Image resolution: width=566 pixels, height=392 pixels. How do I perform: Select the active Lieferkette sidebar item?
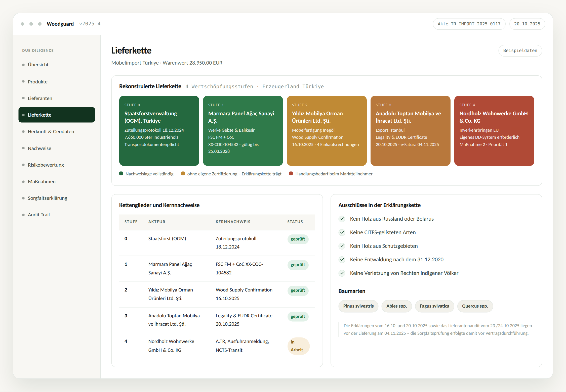pyautogui.click(x=57, y=115)
